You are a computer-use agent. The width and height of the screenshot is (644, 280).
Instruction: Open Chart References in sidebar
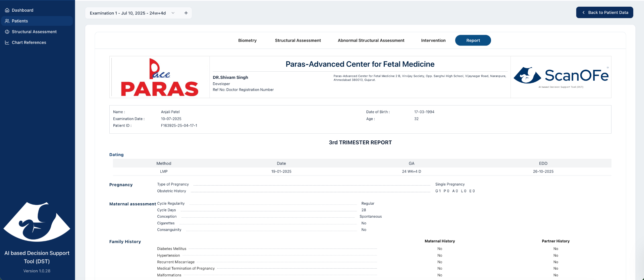pos(37,43)
